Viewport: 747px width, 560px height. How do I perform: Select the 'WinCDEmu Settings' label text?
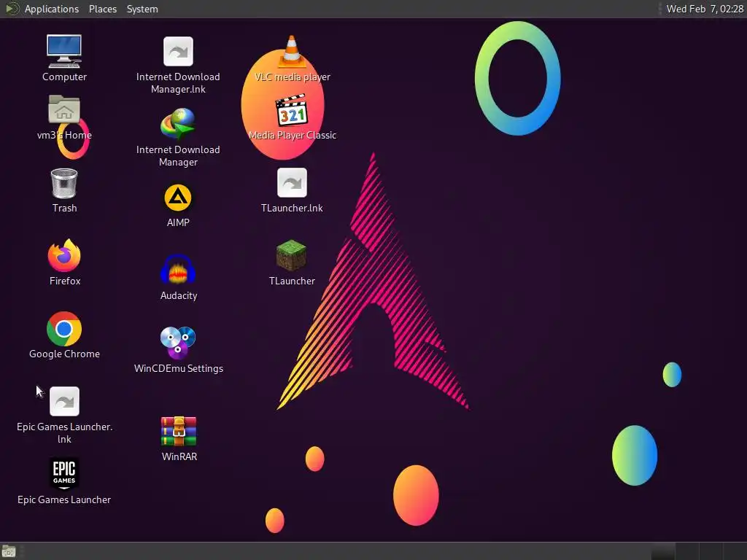point(179,368)
